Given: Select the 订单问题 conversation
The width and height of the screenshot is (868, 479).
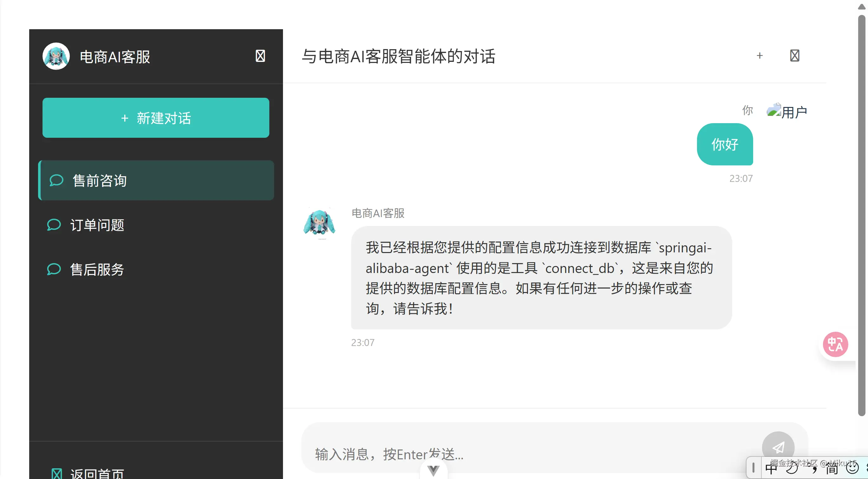Looking at the screenshot, I should pyautogui.click(x=97, y=225).
